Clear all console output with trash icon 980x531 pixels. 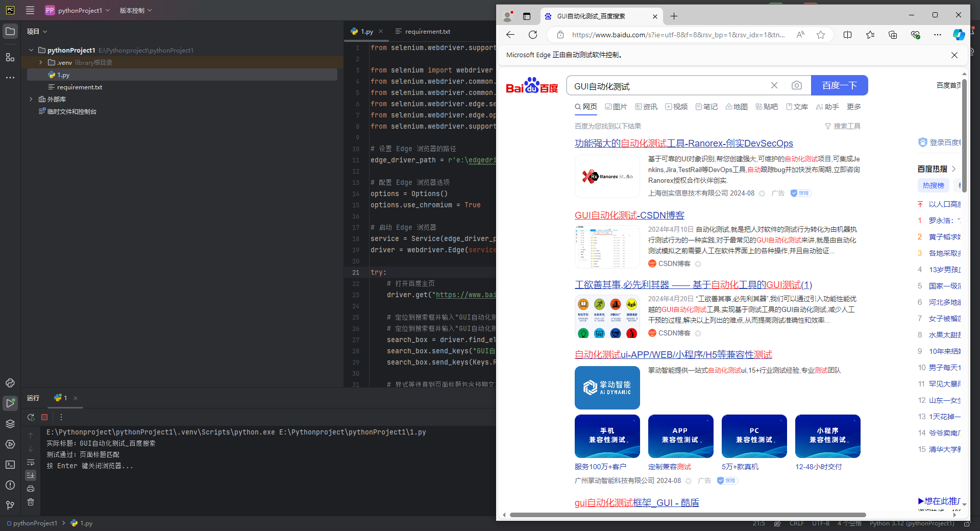coord(31,502)
